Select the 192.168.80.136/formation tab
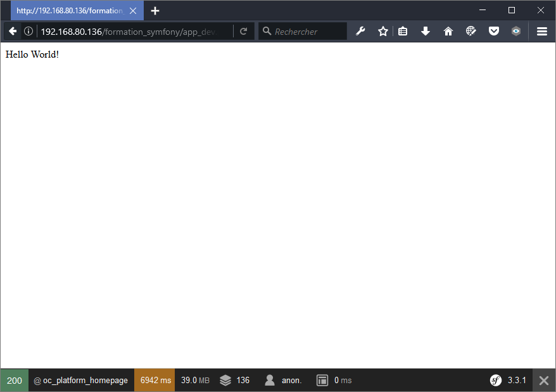Screen dimensions: 556x392 77,11
